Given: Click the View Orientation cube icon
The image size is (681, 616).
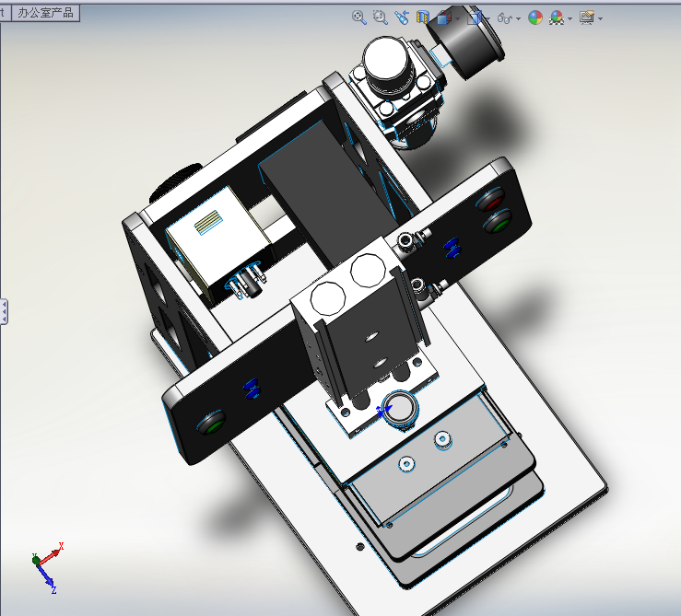Looking at the screenshot, I should click(444, 17).
